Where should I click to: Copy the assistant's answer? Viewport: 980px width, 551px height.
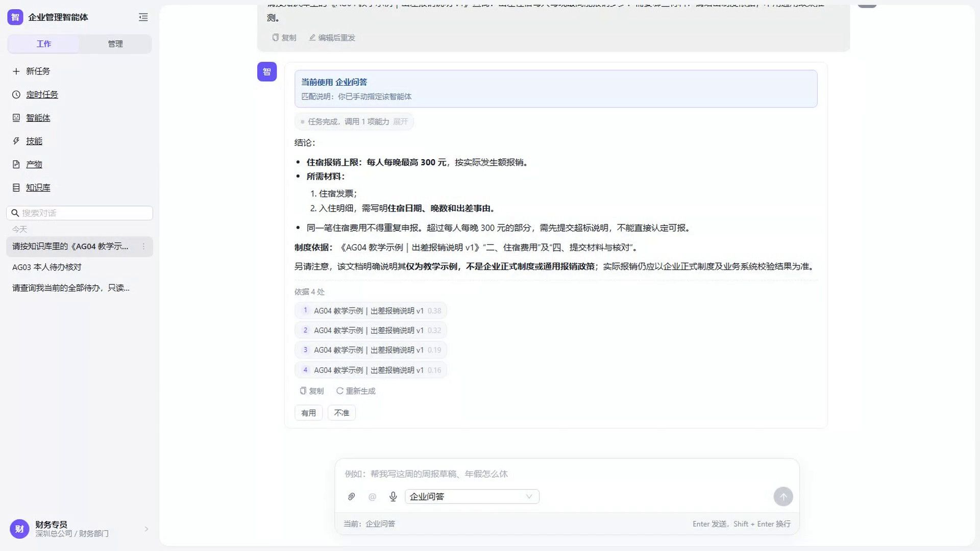tap(311, 391)
